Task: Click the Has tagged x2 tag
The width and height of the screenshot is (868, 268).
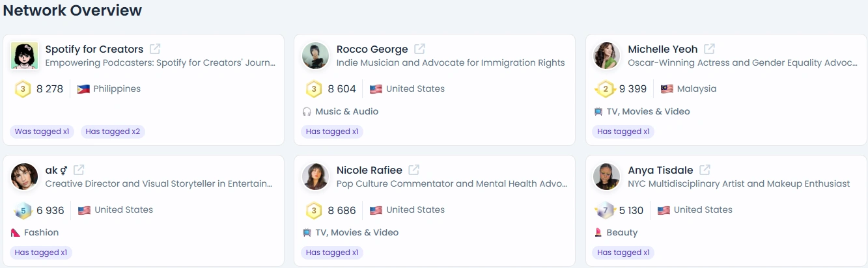Action: (113, 131)
